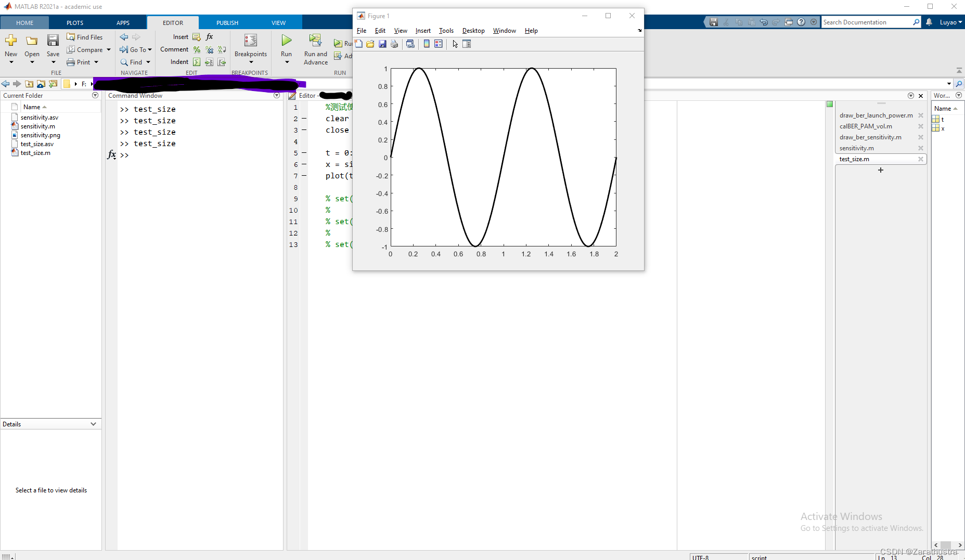965x560 pixels.
Task: Click Insert Legend icon in Figure 1 toolbar
Action: [439, 44]
